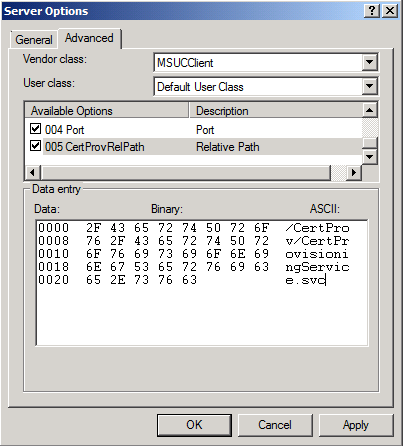This screenshot has height=446, width=403.
Task: Click the horizontal scrollbar thumb in options list
Action: pyautogui.click(x=185, y=173)
